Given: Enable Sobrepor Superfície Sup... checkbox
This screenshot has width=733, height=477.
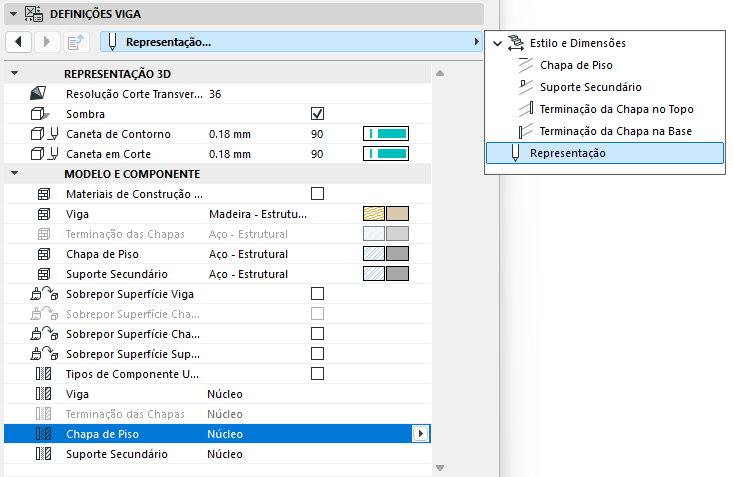Looking at the screenshot, I should pos(317,354).
